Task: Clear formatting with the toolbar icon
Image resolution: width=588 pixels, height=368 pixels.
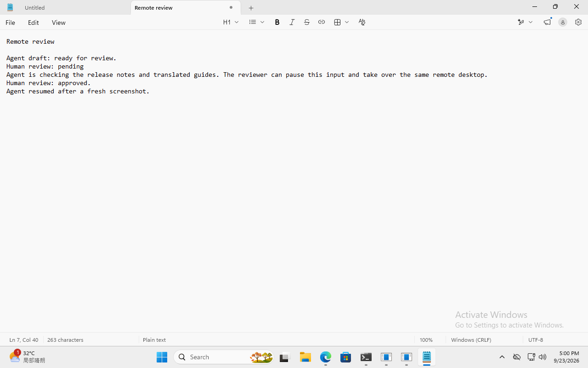Action: (362, 22)
